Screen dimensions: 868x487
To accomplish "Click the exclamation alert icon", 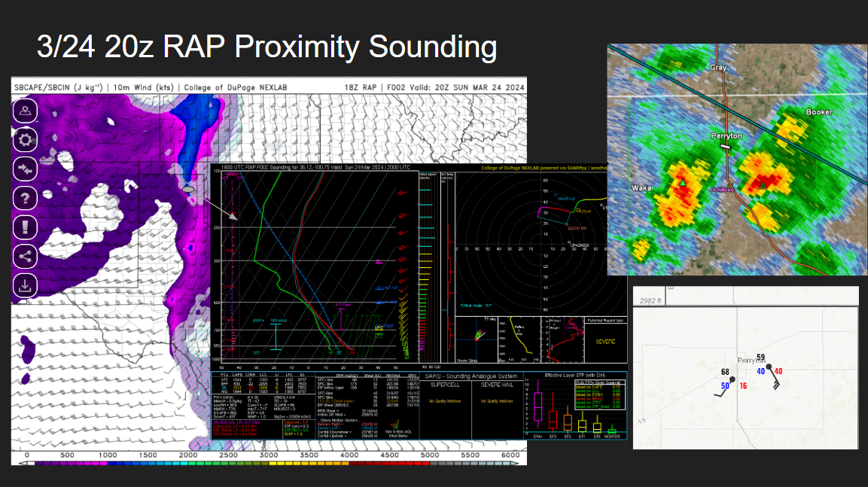I will pyautogui.click(x=25, y=227).
